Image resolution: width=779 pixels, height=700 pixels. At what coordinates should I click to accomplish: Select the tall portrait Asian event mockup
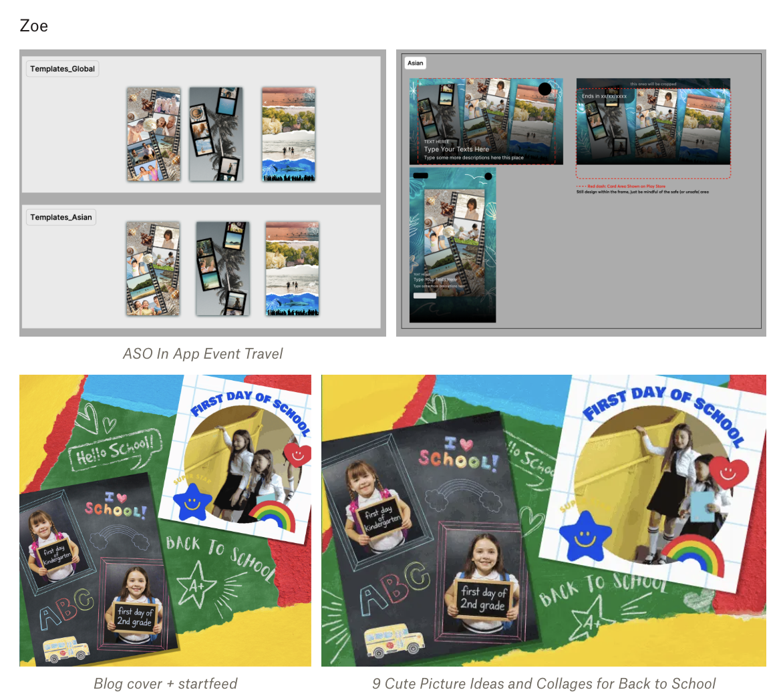[452, 245]
